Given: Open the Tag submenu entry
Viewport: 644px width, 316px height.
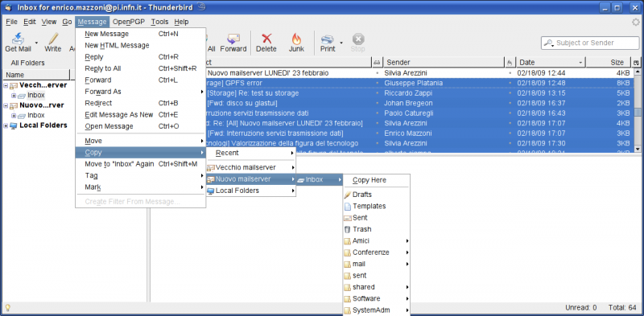Looking at the screenshot, I should click(140, 175).
